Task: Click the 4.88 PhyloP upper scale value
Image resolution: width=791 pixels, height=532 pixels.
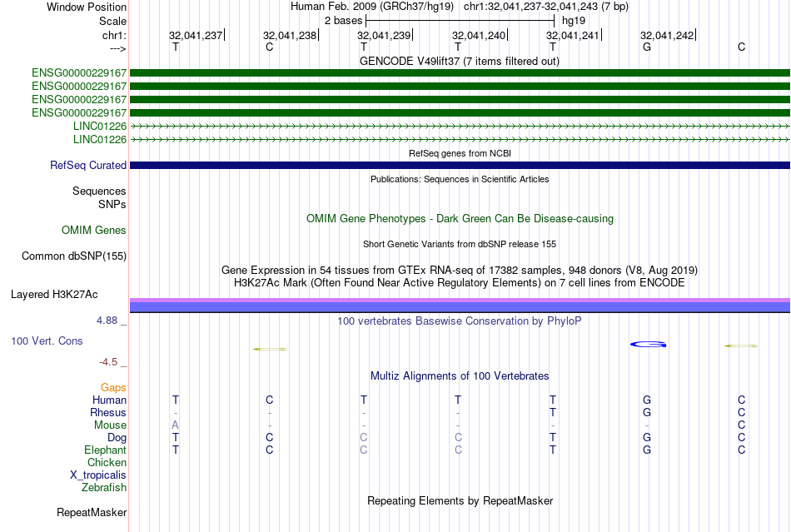Action: [107, 321]
